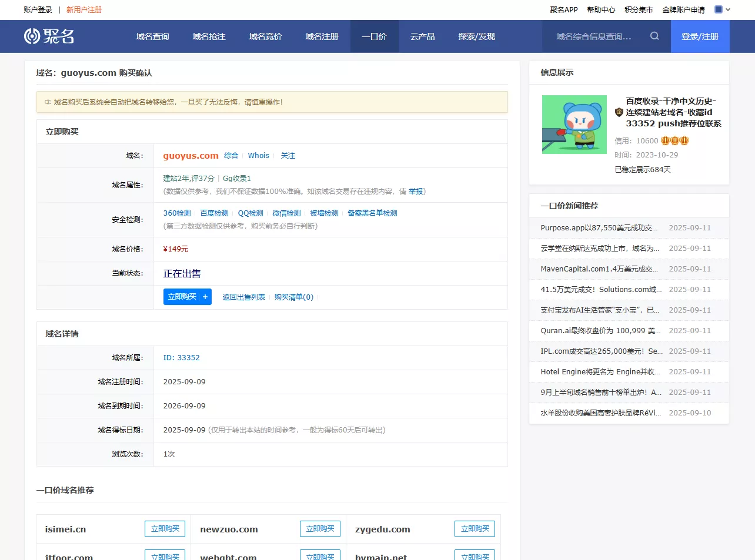This screenshot has height=560, width=755.
Task: Open seller ID: 33352 link
Action: (x=181, y=358)
